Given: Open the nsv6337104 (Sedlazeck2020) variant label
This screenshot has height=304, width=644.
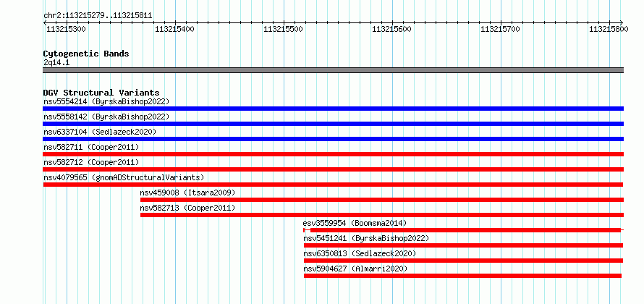Looking at the screenshot, I should point(100,132).
